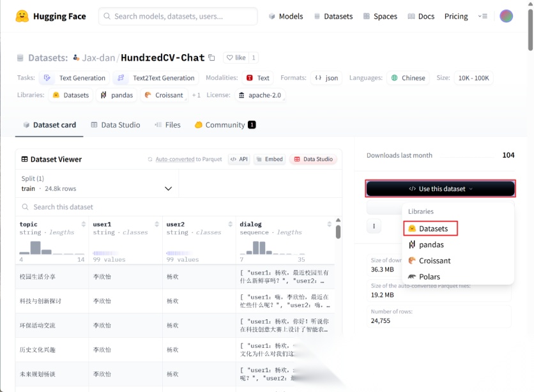This screenshot has width=534, height=392.
Task: Click the apache-2.0 license tag
Action: tap(260, 95)
